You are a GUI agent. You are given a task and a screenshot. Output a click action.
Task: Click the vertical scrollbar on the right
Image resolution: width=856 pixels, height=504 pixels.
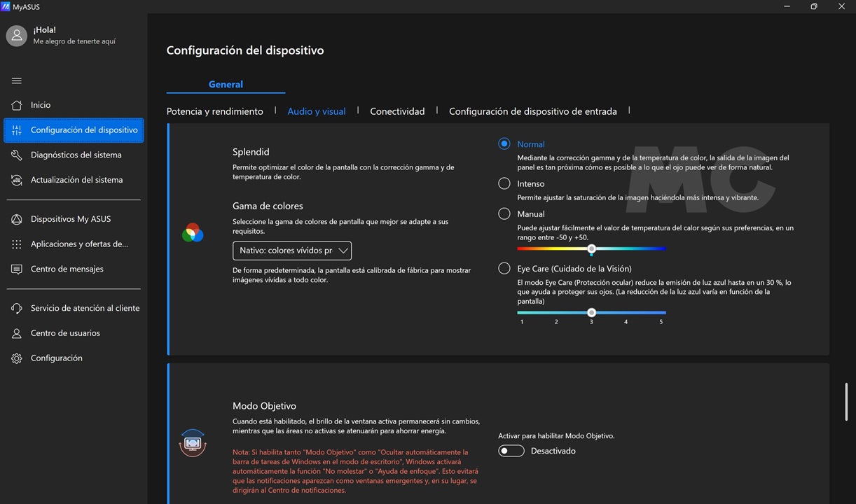tap(846, 401)
